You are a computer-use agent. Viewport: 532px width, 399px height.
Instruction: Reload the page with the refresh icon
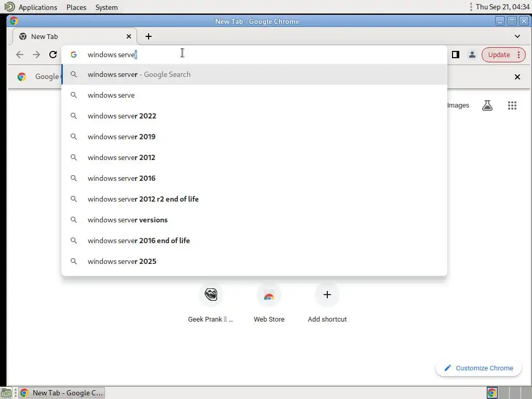53,55
